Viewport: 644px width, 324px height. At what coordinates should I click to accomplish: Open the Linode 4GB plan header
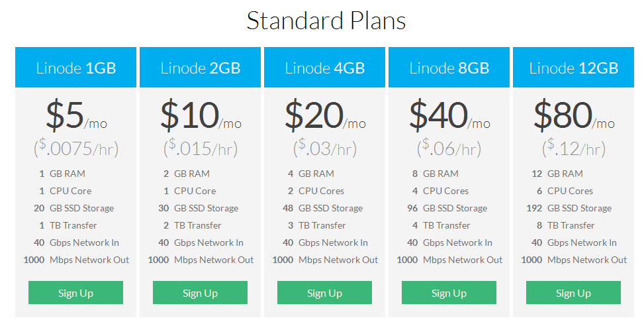pos(324,68)
